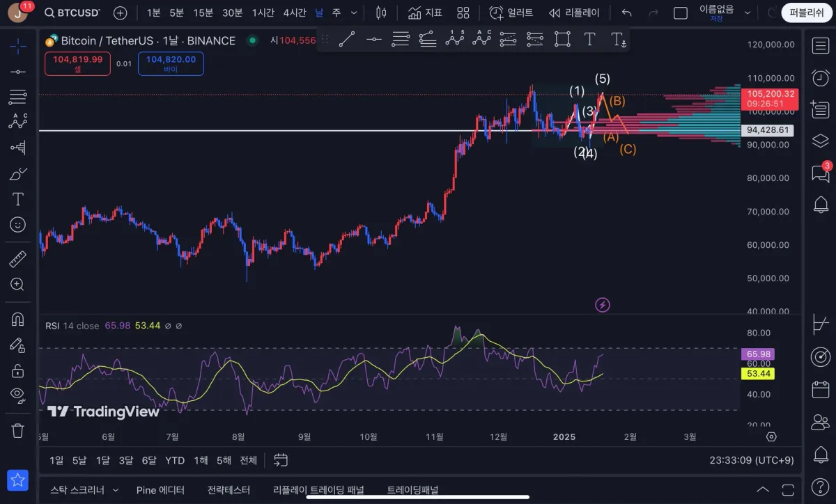Open the BTCUSD symbol search

72,13
